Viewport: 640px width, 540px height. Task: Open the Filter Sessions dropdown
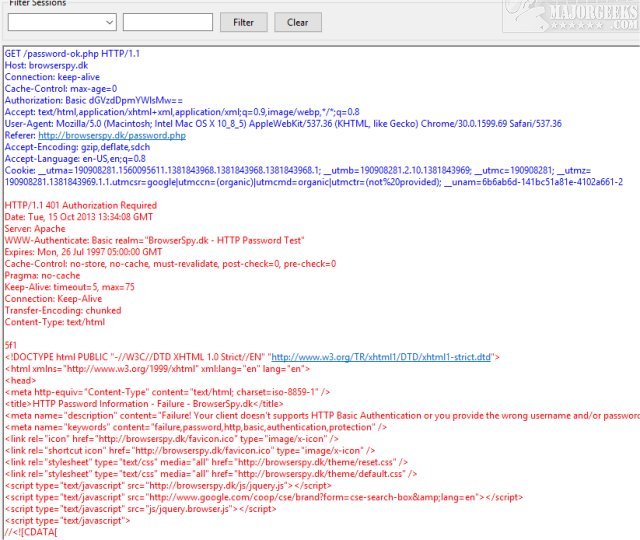[62, 22]
